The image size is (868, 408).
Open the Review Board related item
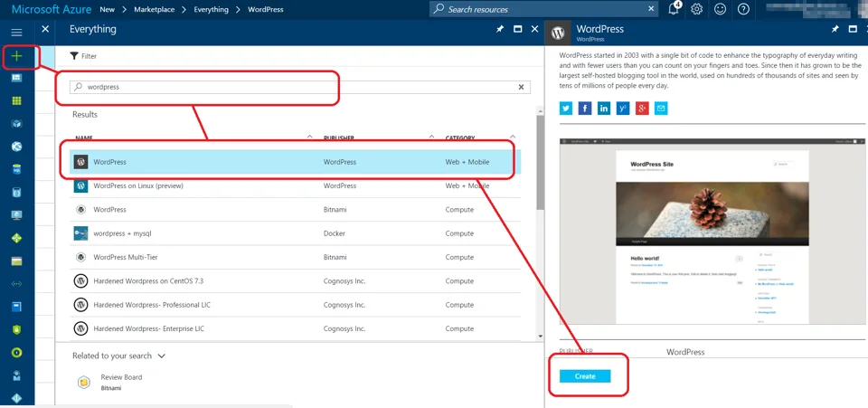pos(108,382)
